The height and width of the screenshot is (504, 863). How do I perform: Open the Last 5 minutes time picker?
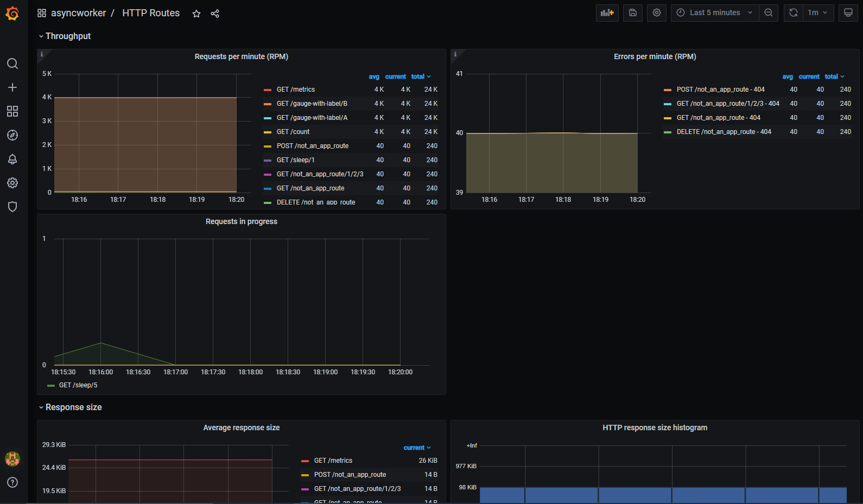(715, 12)
